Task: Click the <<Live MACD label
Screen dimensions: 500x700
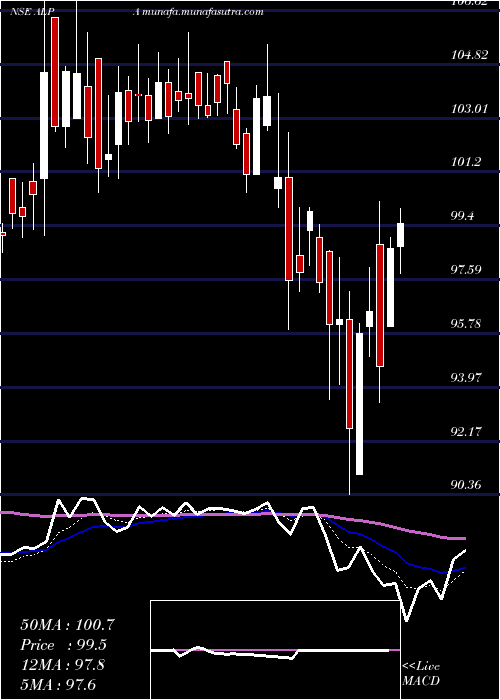Action: pos(421,673)
